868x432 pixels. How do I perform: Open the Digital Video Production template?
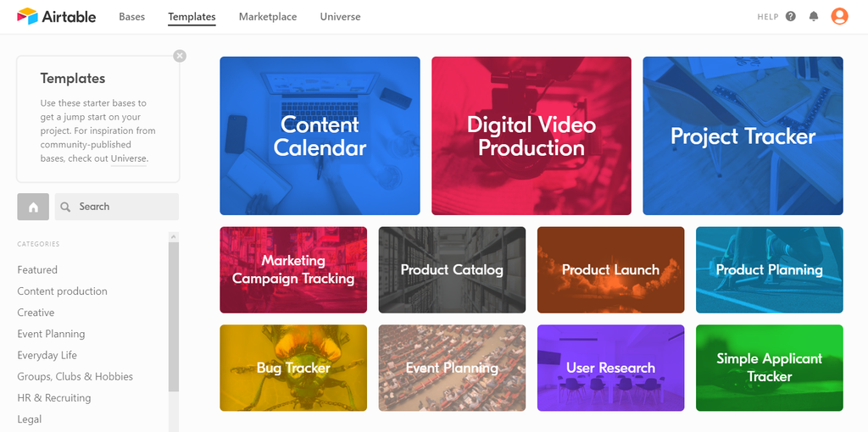coord(531,136)
